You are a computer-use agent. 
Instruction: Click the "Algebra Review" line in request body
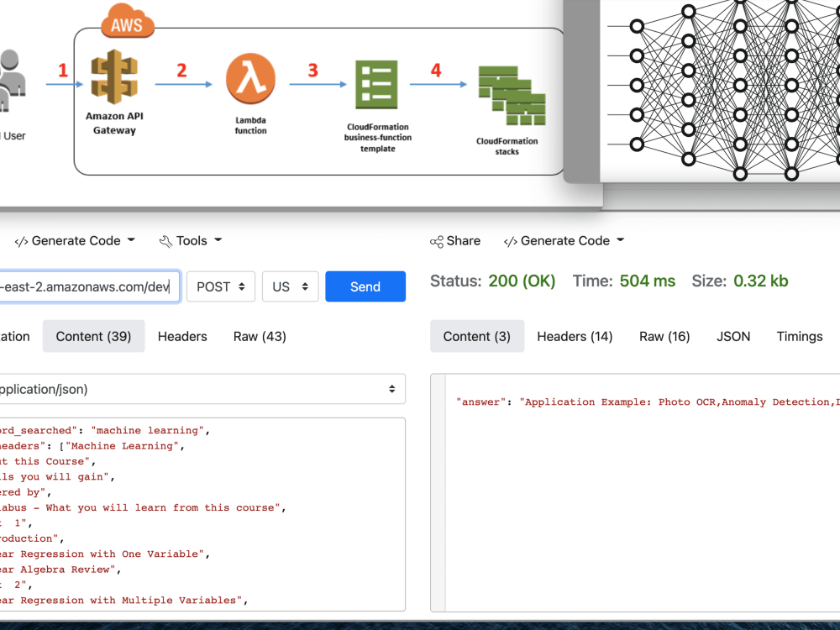point(60,570)
